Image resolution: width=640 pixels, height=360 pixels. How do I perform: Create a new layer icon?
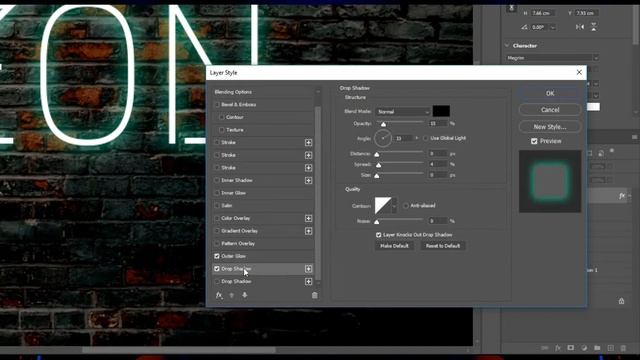[610, 348]
